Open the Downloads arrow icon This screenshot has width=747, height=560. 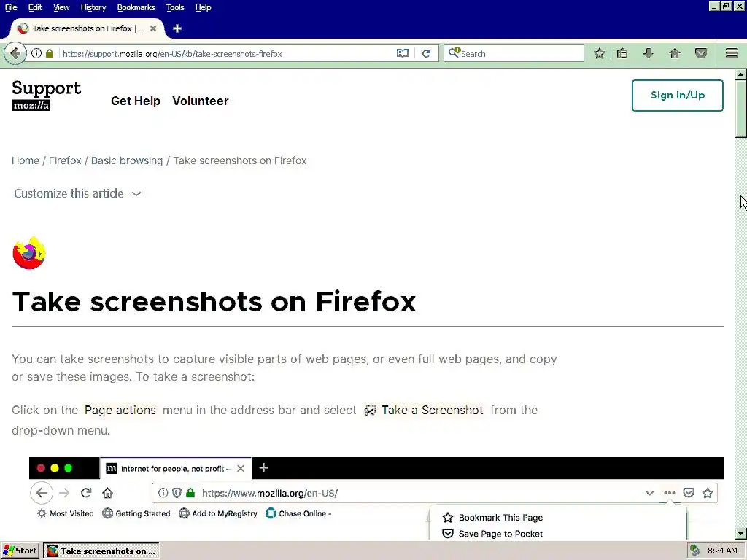click(x=648, y=53)
